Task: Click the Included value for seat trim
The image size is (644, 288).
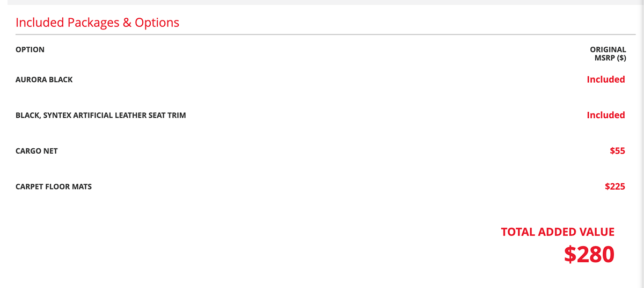Action: pyautogui.click(x=606, y=115)
